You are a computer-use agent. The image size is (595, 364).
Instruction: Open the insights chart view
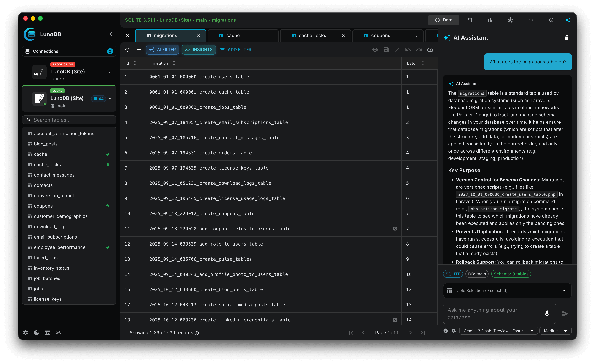pyautogui.click(x=490, y=20)
